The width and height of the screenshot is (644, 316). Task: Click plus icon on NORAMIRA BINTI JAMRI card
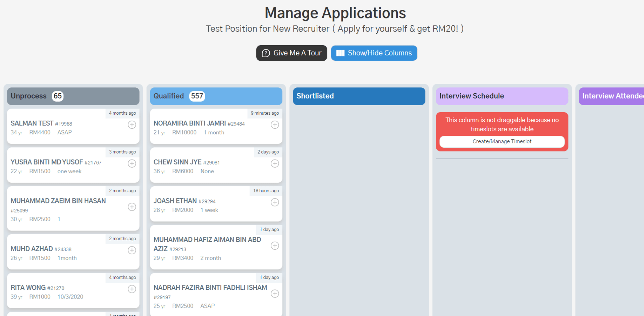(x=275, y=125)
